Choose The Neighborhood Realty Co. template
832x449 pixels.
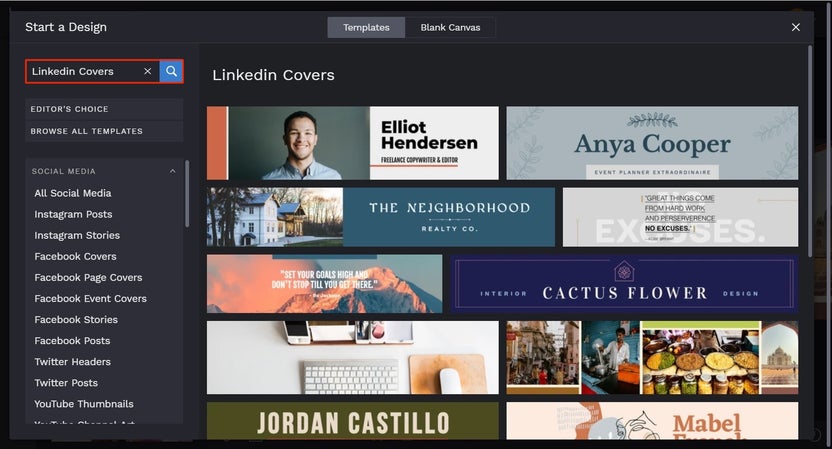click(381, 217)
